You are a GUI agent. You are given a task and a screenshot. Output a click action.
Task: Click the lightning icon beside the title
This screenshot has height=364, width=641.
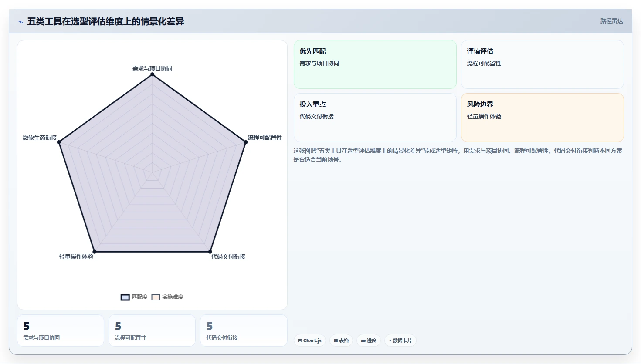(20, 22)
